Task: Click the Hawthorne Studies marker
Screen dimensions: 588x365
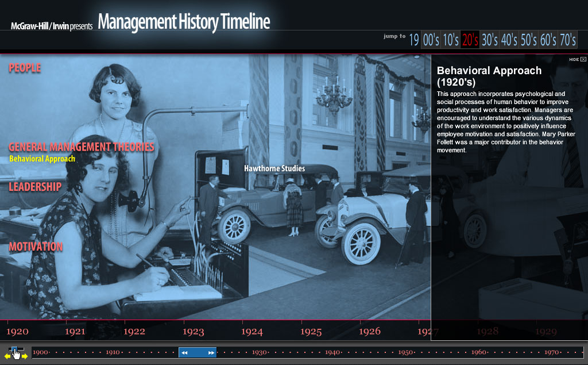Action: 275,168
